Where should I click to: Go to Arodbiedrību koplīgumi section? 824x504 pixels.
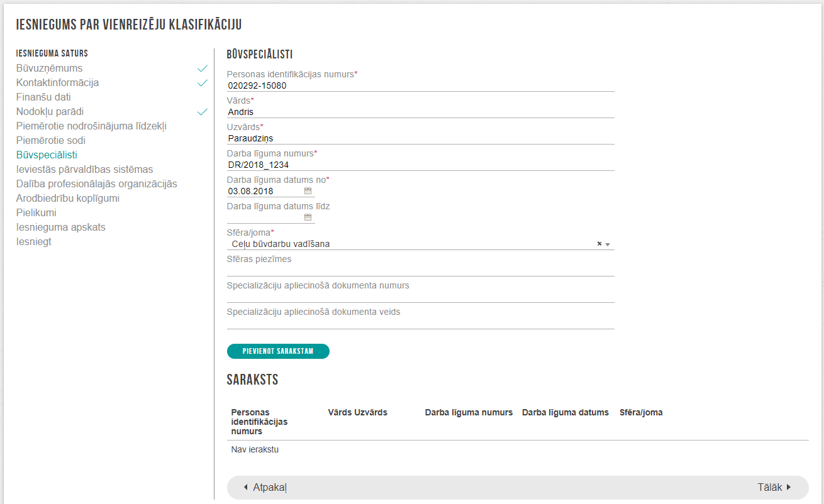[68, 198]
